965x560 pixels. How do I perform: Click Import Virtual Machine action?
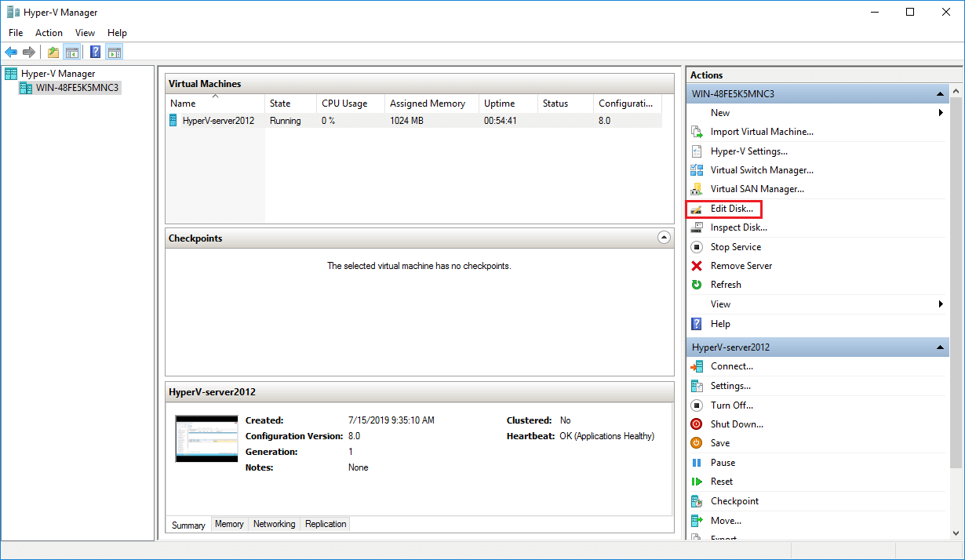[761, 132]
